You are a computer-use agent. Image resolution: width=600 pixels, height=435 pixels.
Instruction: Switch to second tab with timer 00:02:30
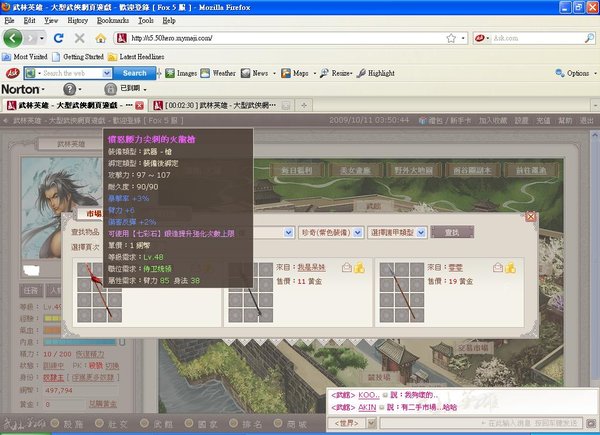[x=220, y=105]
